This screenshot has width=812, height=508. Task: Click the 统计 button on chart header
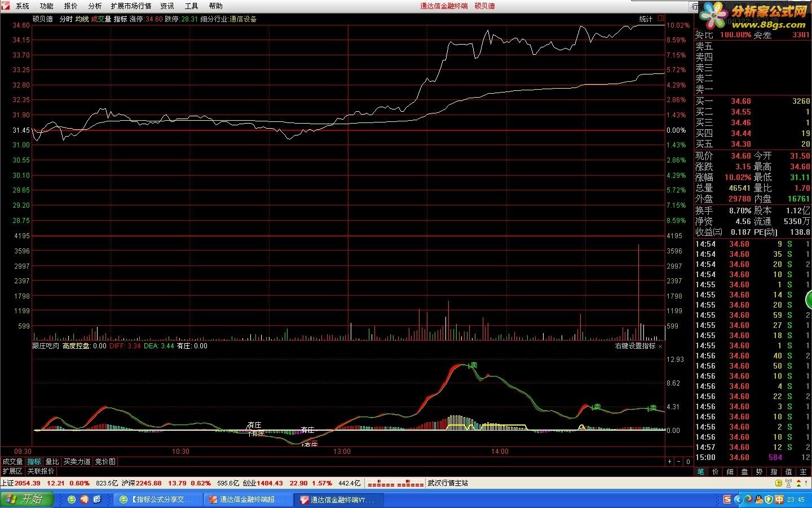pos(646,19)
